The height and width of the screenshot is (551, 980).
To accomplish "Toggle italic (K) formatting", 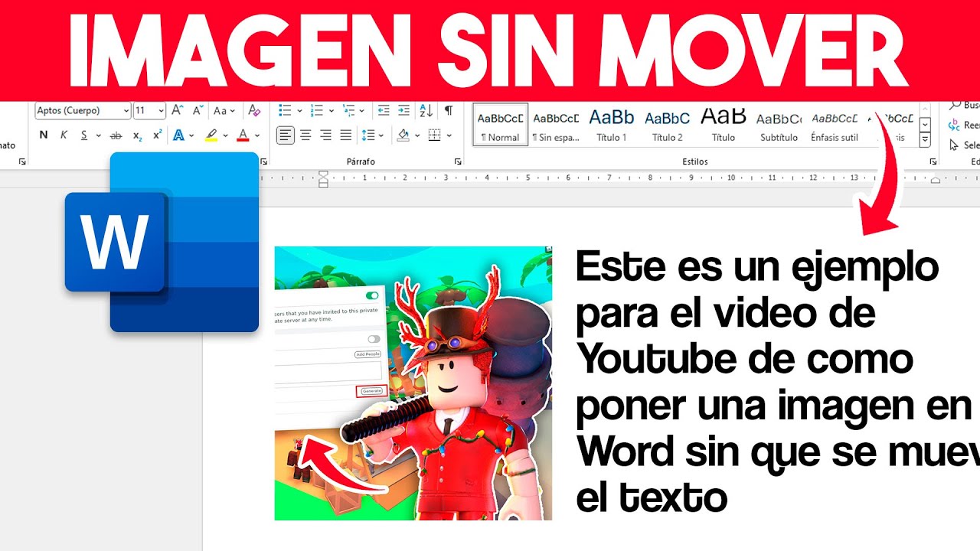I will click(64, 135).
